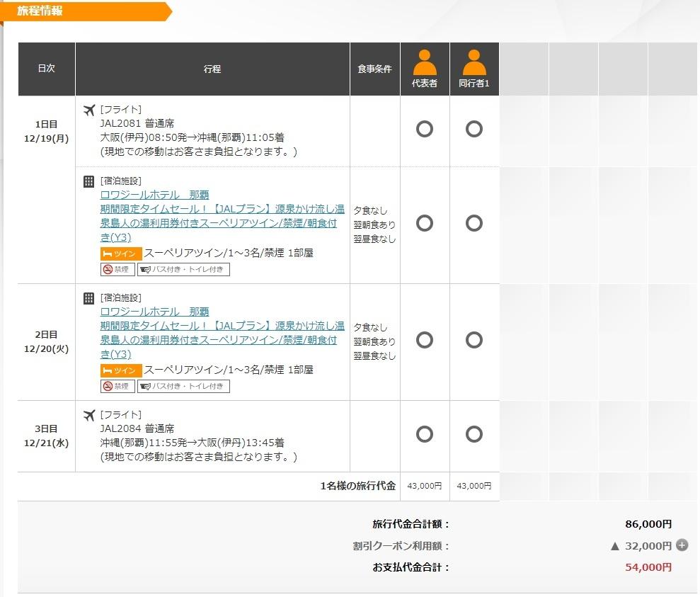Click the airplane icon for flight JAL2084
700x597 pixels.
click(x=89, y=415)
